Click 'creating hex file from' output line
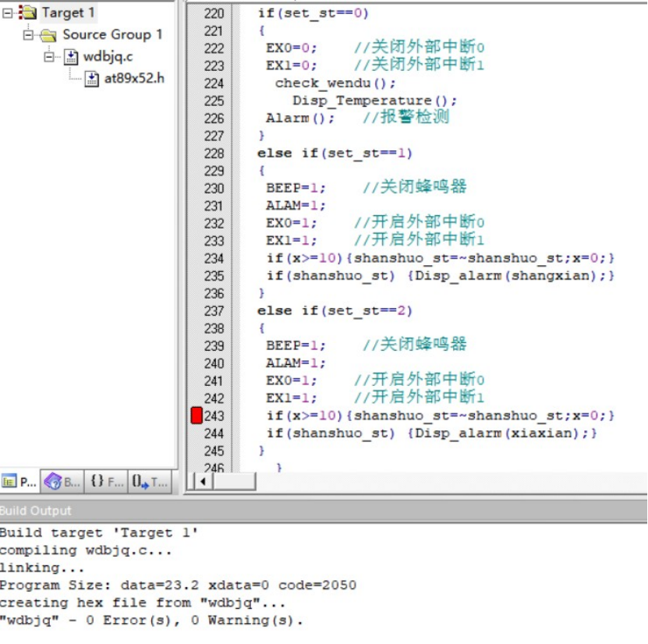This screenshot has width=648, height=644. (x=143, y=603)
